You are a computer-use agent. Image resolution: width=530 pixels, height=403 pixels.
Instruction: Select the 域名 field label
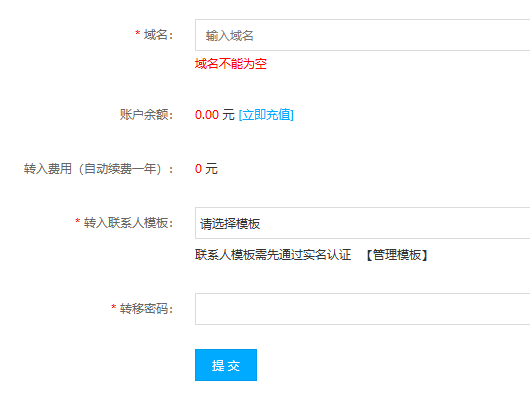(158, 35)
